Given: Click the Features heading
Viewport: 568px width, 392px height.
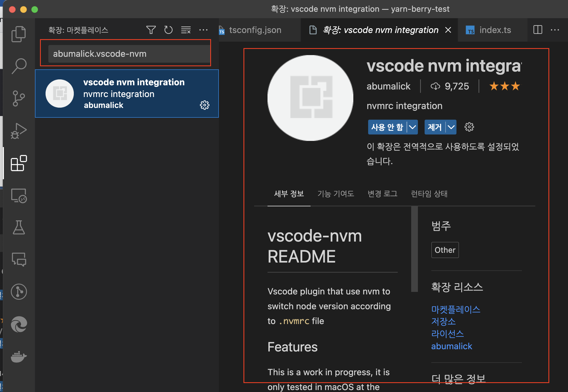Looking at the screenshot, I should (292, 347).
